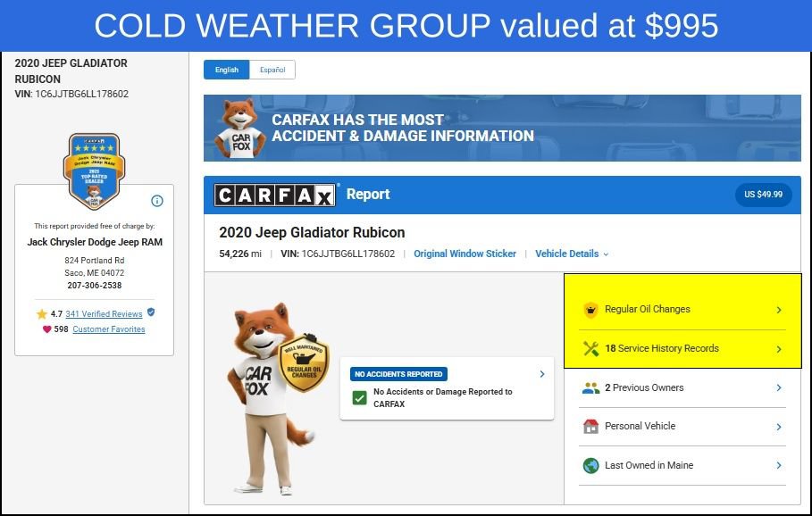
Task: Expand the No Accidents Reported card chevron
Action: pyautogui.click(x=542, y=374)
